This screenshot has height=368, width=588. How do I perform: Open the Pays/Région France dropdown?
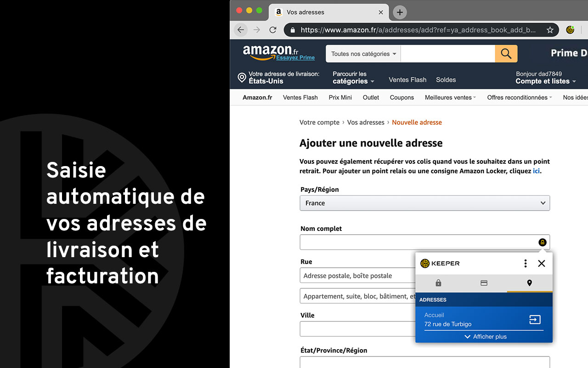pos(424,203)
